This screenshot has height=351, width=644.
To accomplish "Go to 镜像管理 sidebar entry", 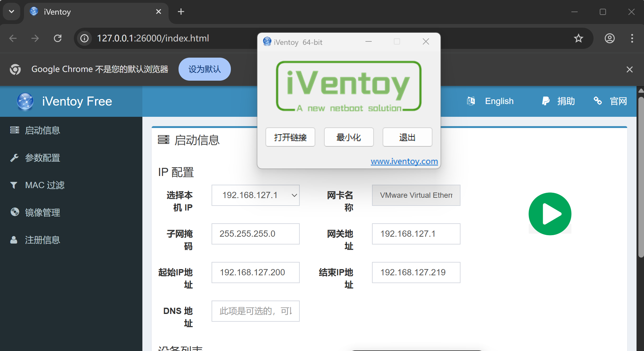I will click(x=42, y=213).
